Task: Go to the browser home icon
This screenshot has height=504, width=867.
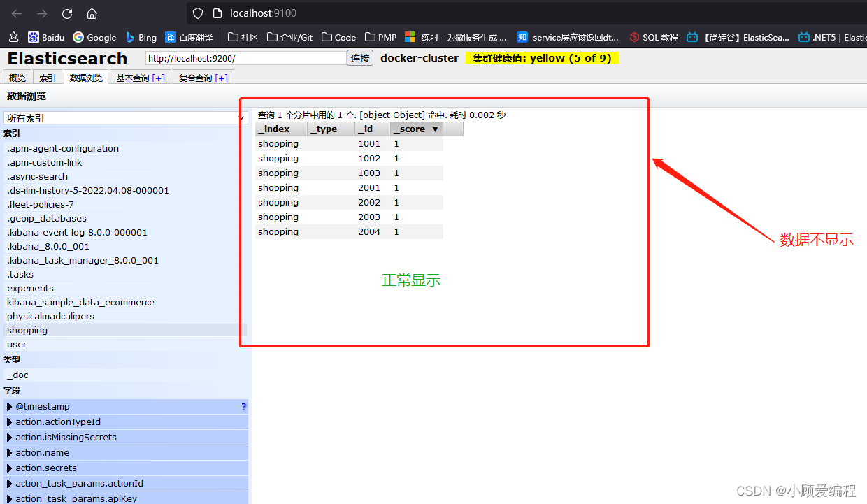Action: 92,13
